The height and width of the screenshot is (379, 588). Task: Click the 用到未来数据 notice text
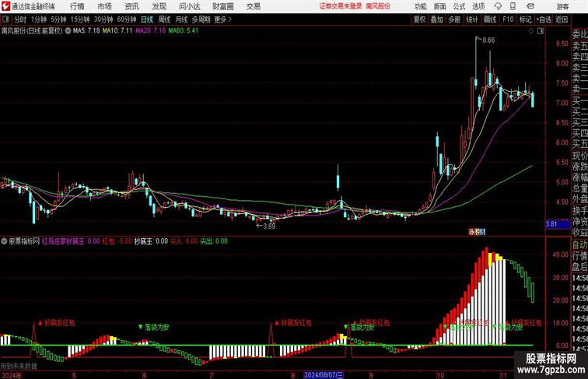(19, 366)
